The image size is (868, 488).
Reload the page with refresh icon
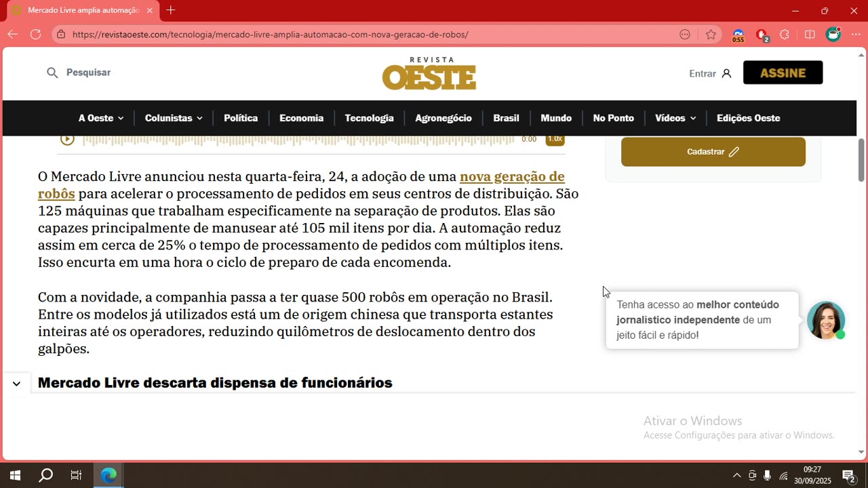point(36,35)
